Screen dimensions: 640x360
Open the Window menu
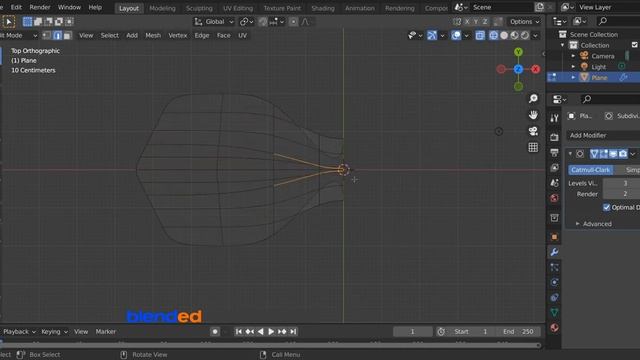69,7
